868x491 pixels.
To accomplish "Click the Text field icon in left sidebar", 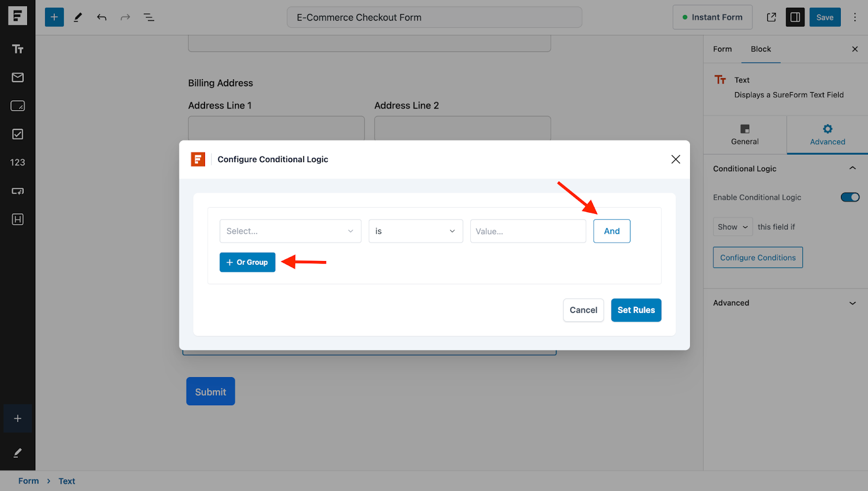I will (x=17, y=49).
